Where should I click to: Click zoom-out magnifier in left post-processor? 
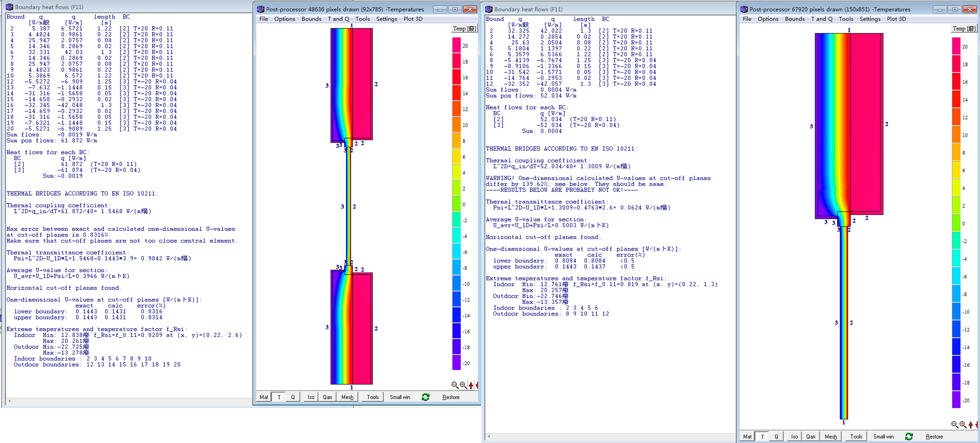pyautogui.click(x=455, y=385)
